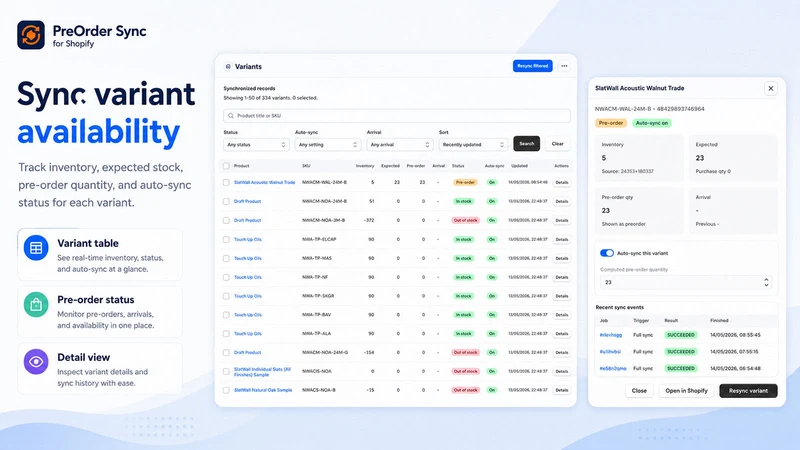Open the Status filter dropdown
The width and height of the screenshot is (800, 450).
pos(256,145)
